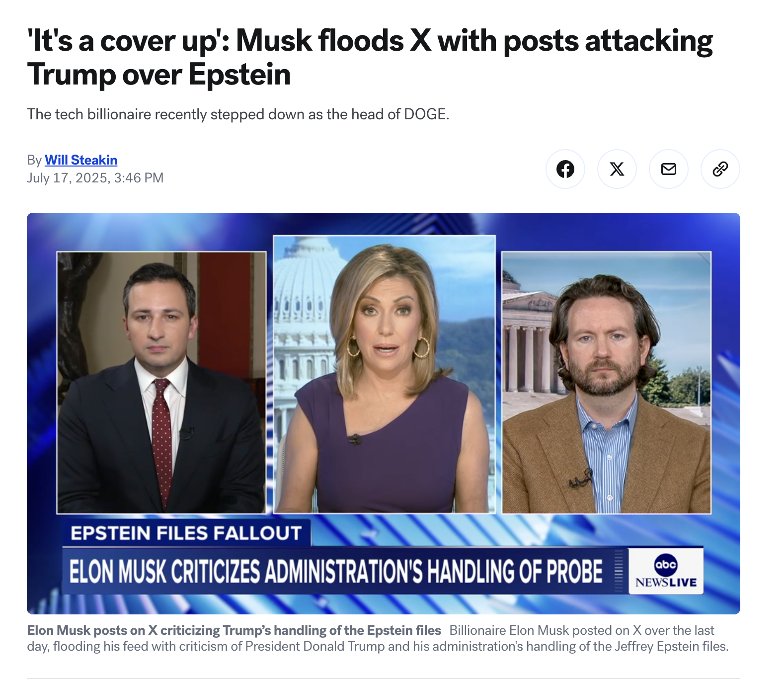This screenshot has height=682, width=784.
Task: Share the article on Facebook
Action: [565, 169]
